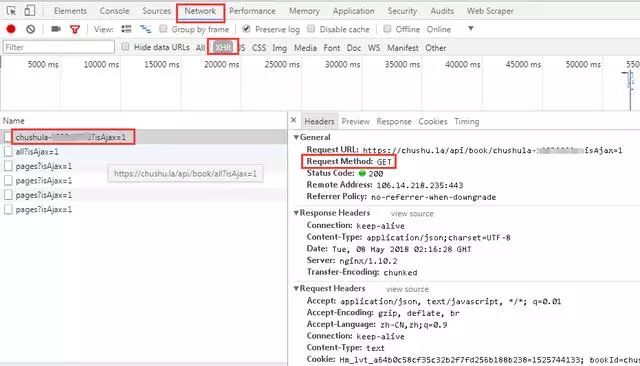This screenshot has height=366, width=640.
Task: Click the Status Code 200 value
Action: coord(376,173)
